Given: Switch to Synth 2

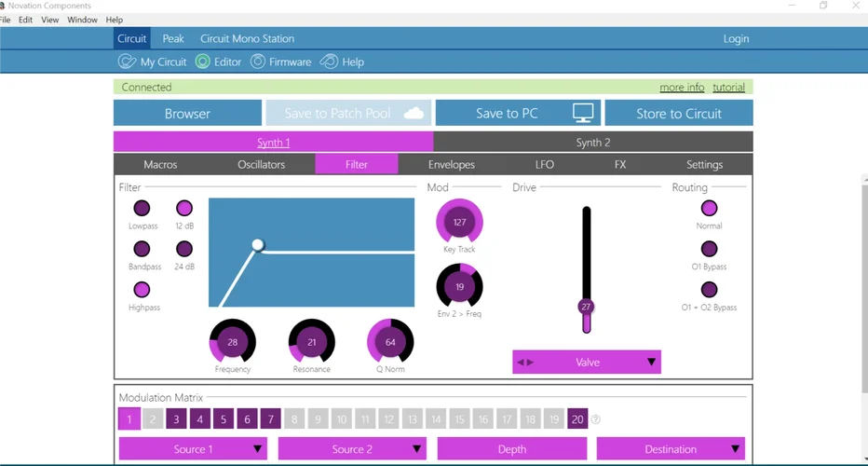Looking at the screenshot, I should 593,143.
